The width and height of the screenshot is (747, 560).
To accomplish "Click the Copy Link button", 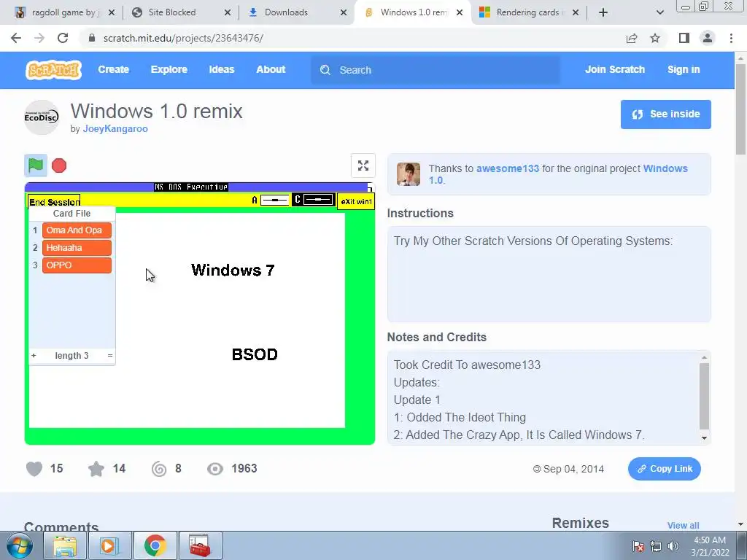I will pos(665,469).
